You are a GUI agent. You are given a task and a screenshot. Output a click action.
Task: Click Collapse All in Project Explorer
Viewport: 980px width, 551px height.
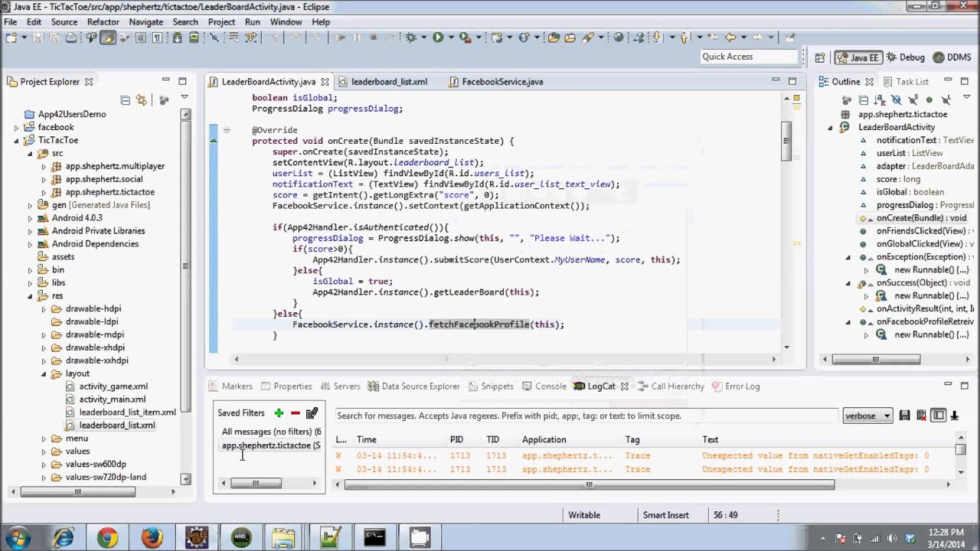[x=125, y=100]
